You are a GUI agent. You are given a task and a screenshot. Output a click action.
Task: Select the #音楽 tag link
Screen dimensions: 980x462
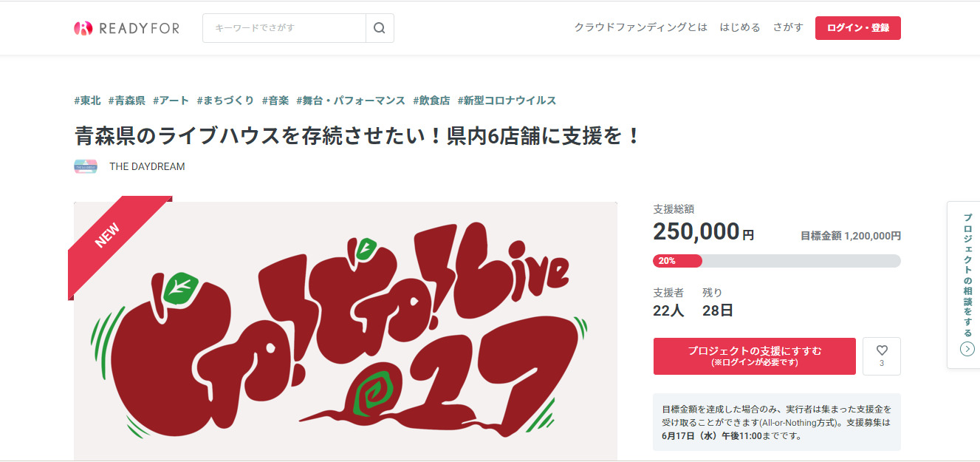pyautogui.click(x=275, y=101)
